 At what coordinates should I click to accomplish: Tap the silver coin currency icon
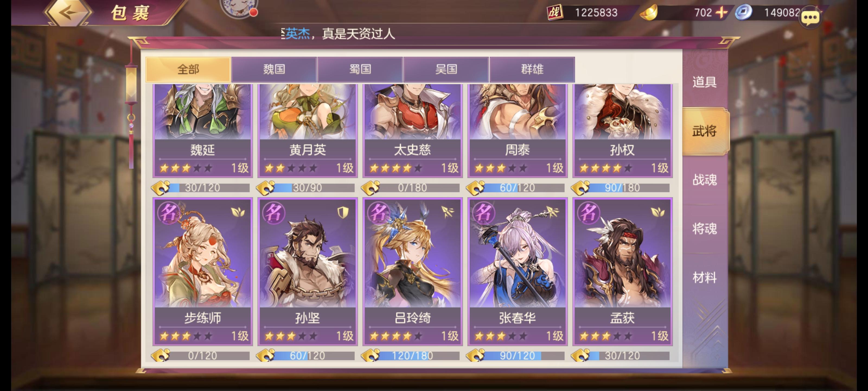(x=743, y=12)
